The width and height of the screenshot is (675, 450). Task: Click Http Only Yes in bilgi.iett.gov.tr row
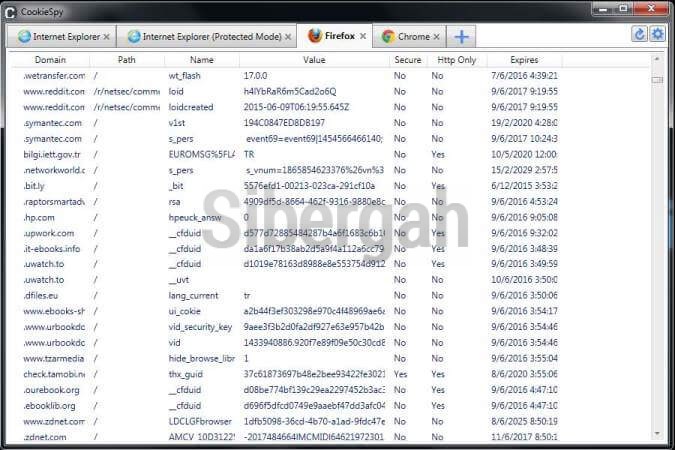point(438,154)
